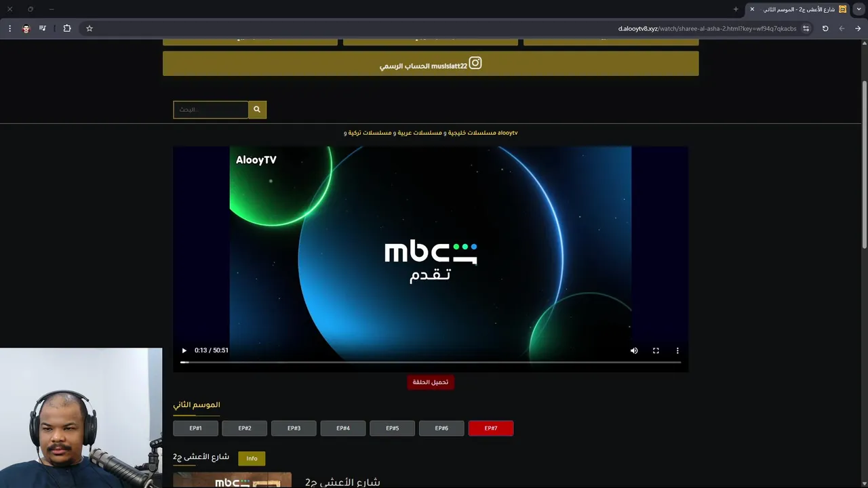
Task: Close the شارع الأعشى tab
Action: (x=752, y=9)
